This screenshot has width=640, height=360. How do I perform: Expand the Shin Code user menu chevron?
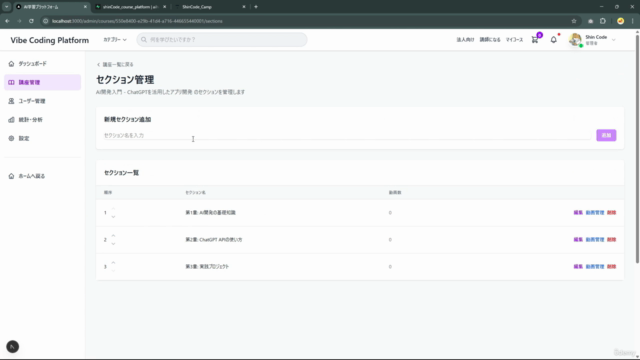tap(613, 40)
